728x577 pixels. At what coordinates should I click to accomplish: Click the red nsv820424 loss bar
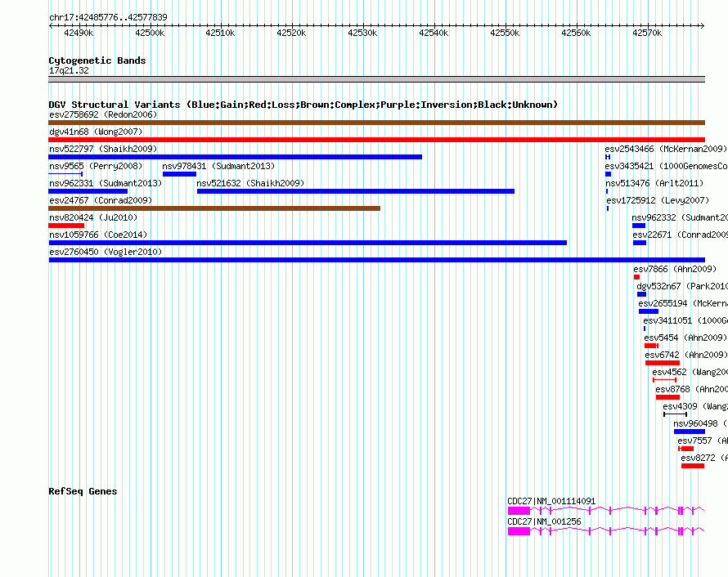(66, 226)
